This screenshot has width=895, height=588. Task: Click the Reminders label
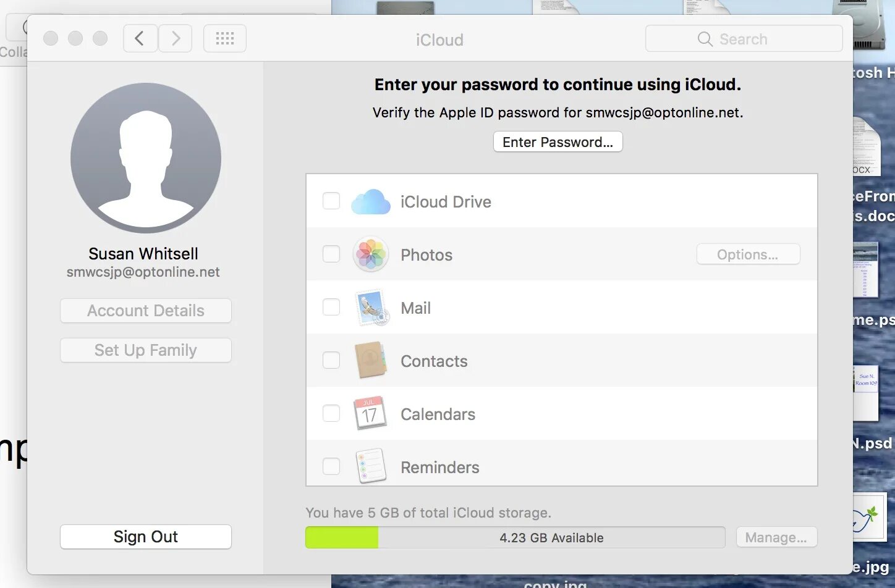click(x=440, y=468)
